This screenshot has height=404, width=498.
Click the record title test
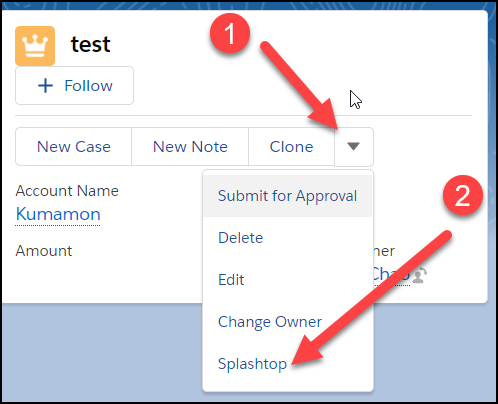90,44
